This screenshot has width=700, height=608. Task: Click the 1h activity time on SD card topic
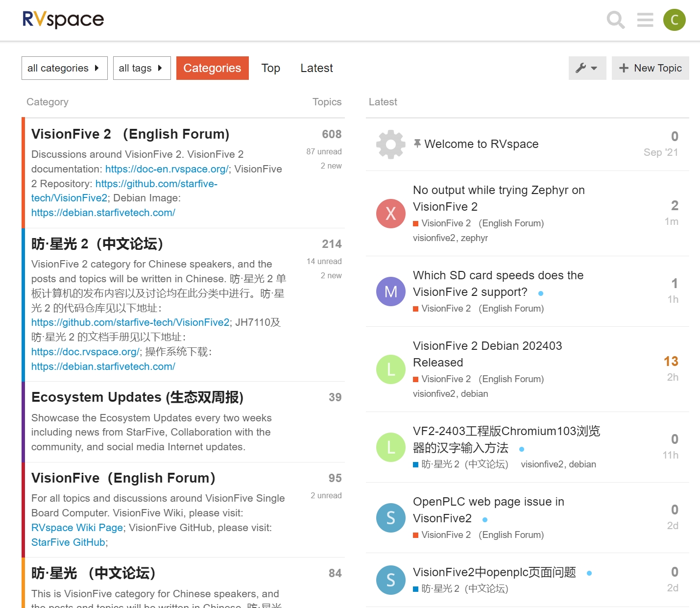tap(673, 299)
